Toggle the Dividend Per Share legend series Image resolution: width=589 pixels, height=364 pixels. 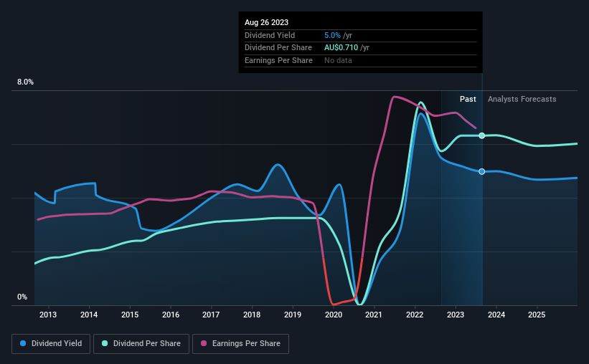[x=141, y=344]
